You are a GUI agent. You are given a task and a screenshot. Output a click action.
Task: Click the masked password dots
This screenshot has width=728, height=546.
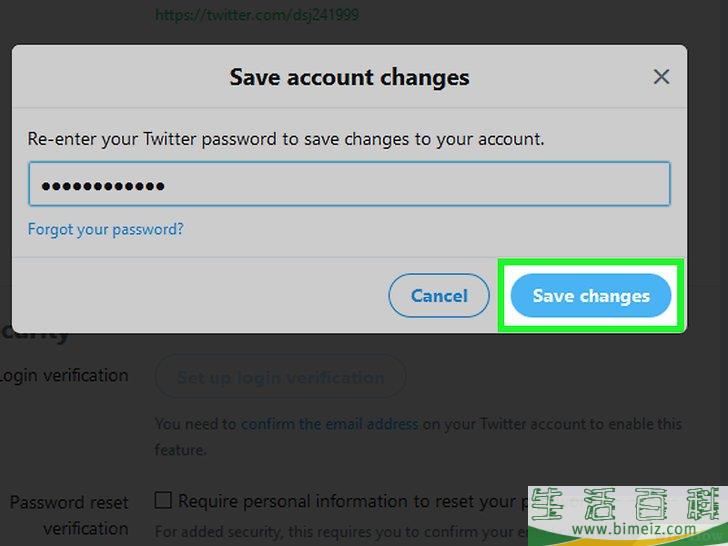pos(103,186)
